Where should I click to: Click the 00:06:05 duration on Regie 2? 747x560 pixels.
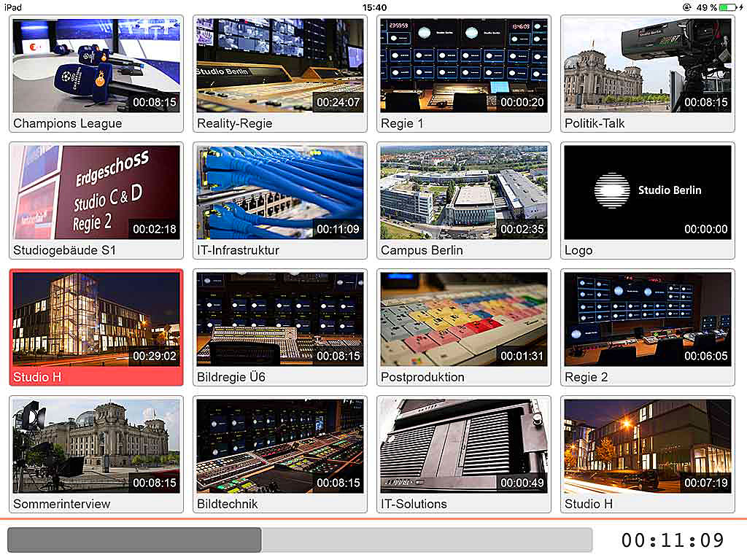coord(706,356)
